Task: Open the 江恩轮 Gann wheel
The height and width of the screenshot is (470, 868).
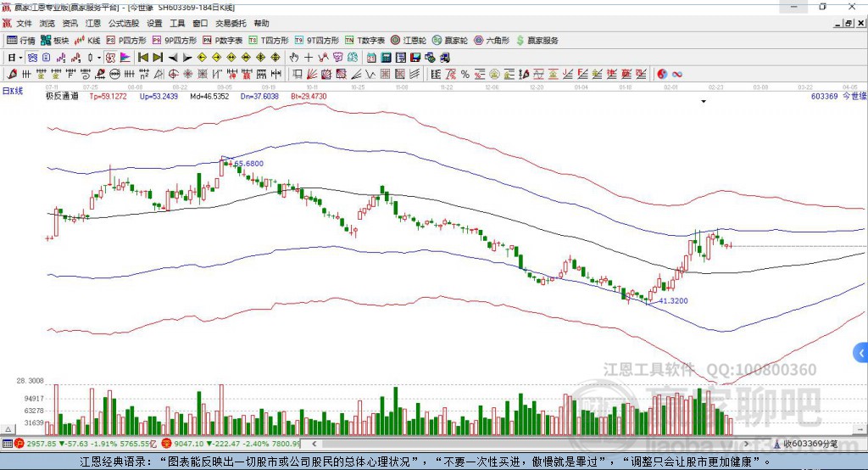Action: (x=409, y=41)
